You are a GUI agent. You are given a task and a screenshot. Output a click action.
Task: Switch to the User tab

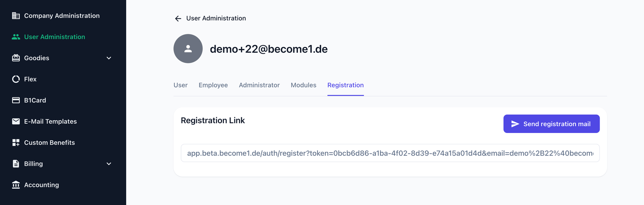180,85
